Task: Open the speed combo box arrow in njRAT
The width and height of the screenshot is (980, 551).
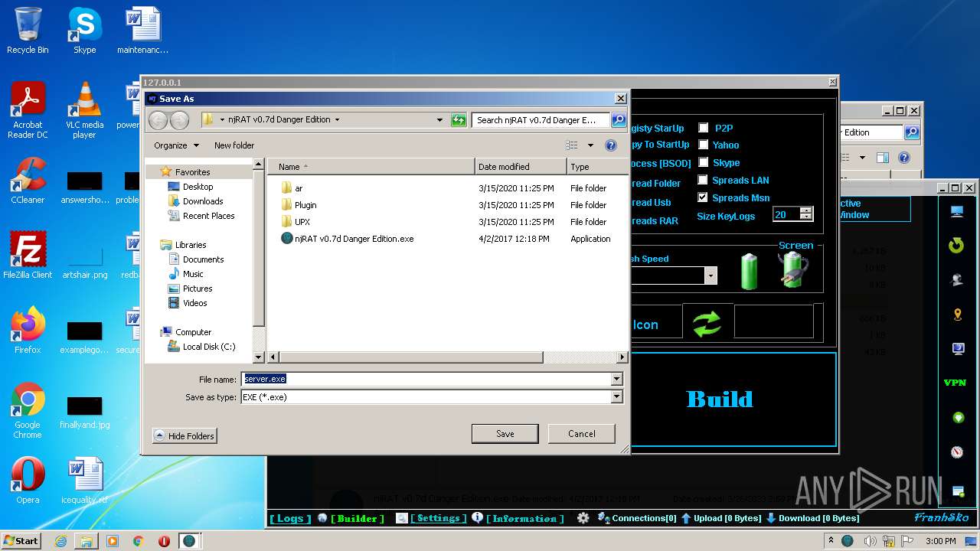Action: [710, 275]
